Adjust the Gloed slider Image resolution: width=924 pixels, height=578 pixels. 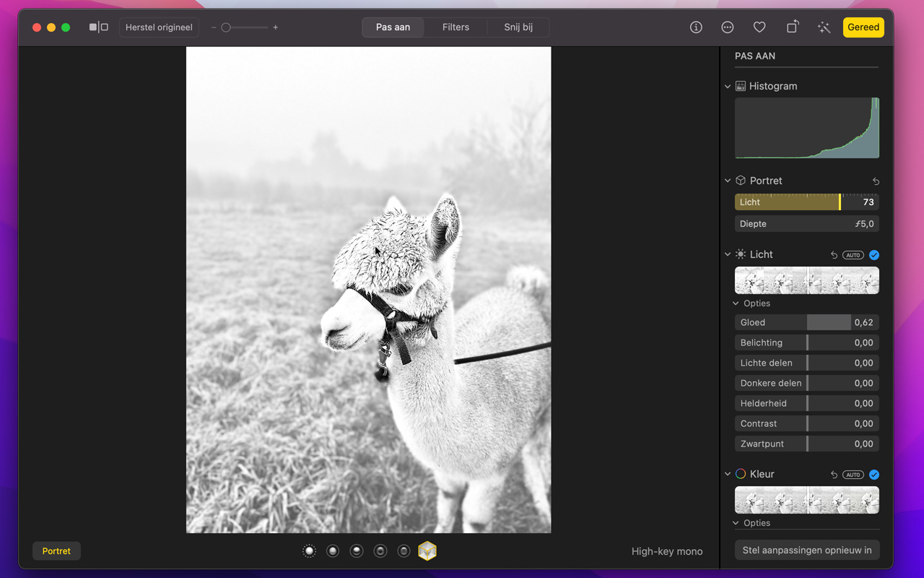coord(806,323)
